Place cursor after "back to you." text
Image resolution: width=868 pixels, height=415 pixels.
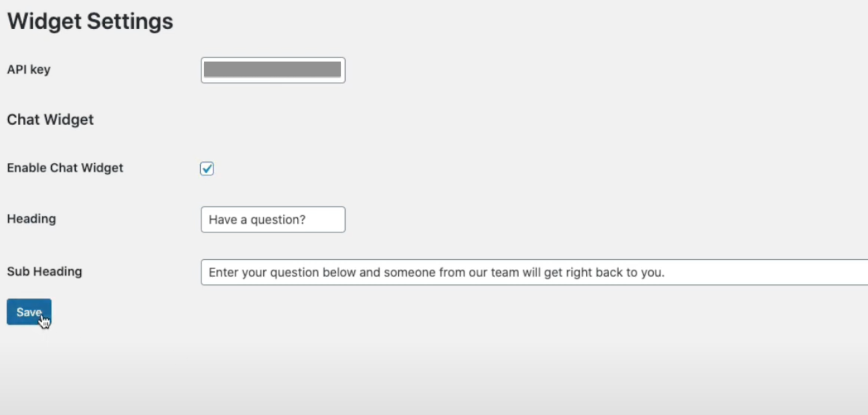666,272
